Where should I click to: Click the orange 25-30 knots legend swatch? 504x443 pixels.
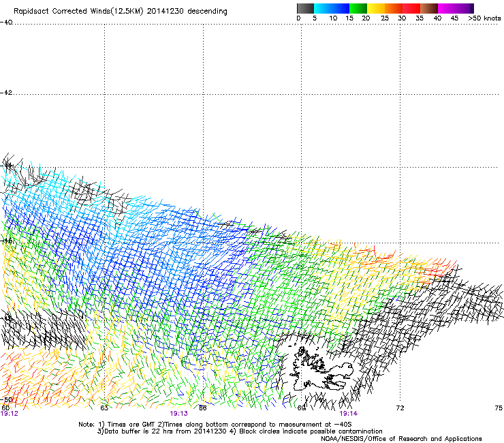click(394, 8)
